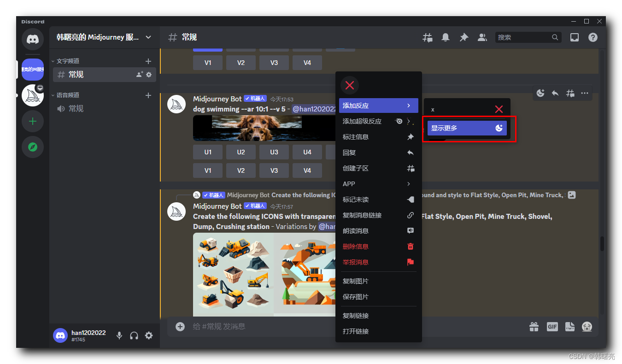
Task: Click the attachment plus in message box
Action: coord(180,326)
